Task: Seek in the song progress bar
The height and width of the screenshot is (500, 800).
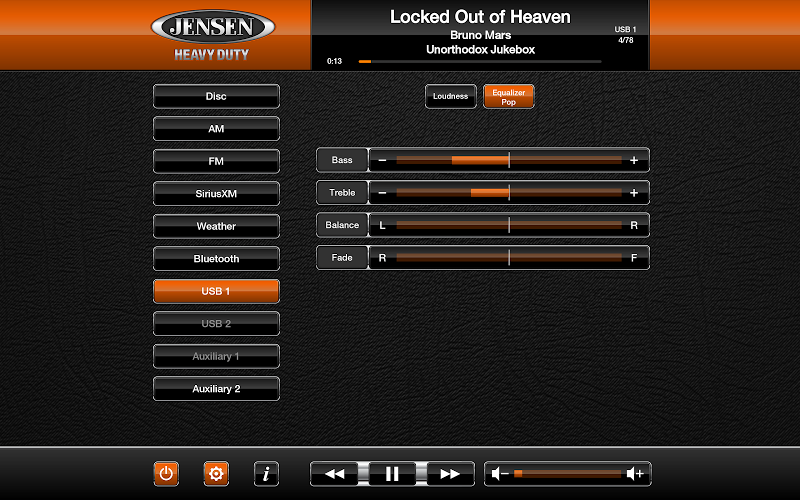Action: click(x=480, y=61)
